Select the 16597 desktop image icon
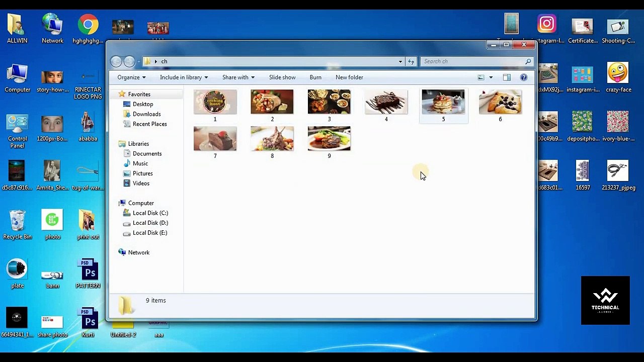644x362 pixels. [x=583, y=175]
